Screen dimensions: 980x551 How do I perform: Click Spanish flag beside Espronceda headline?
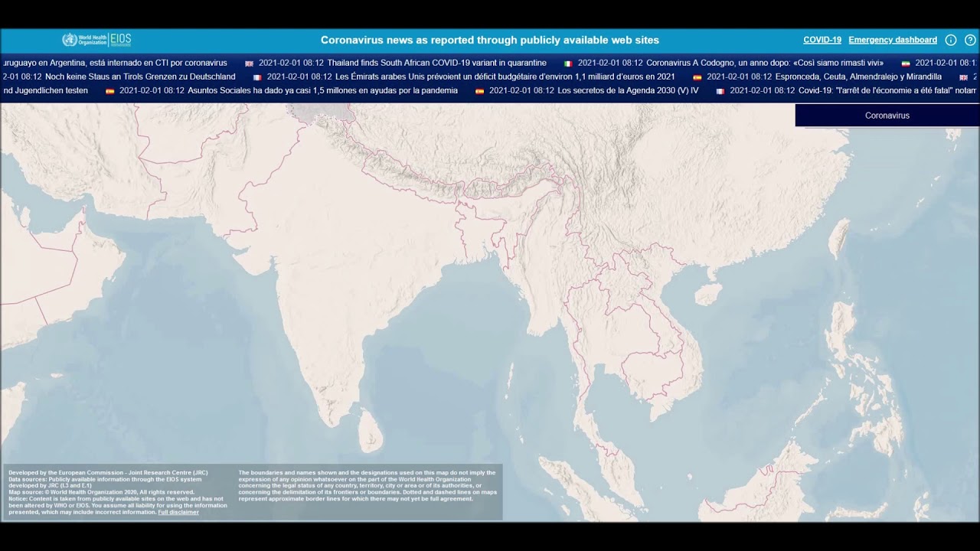click(x=697, y=77)
